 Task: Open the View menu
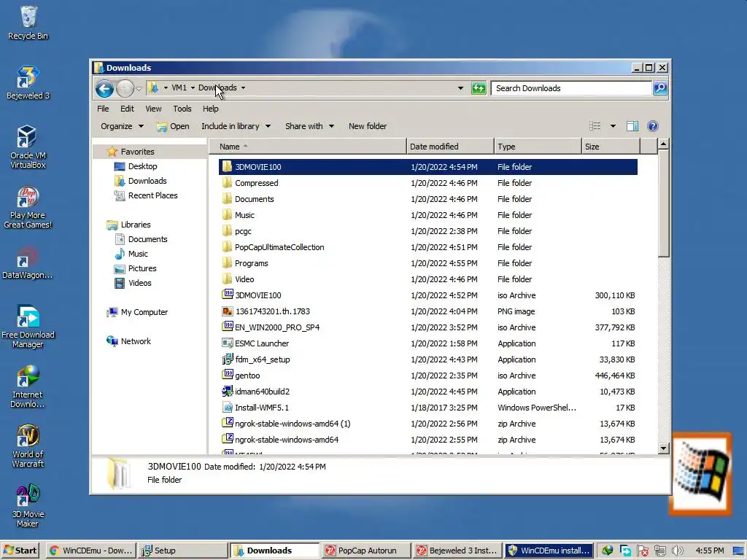(153, 109)
